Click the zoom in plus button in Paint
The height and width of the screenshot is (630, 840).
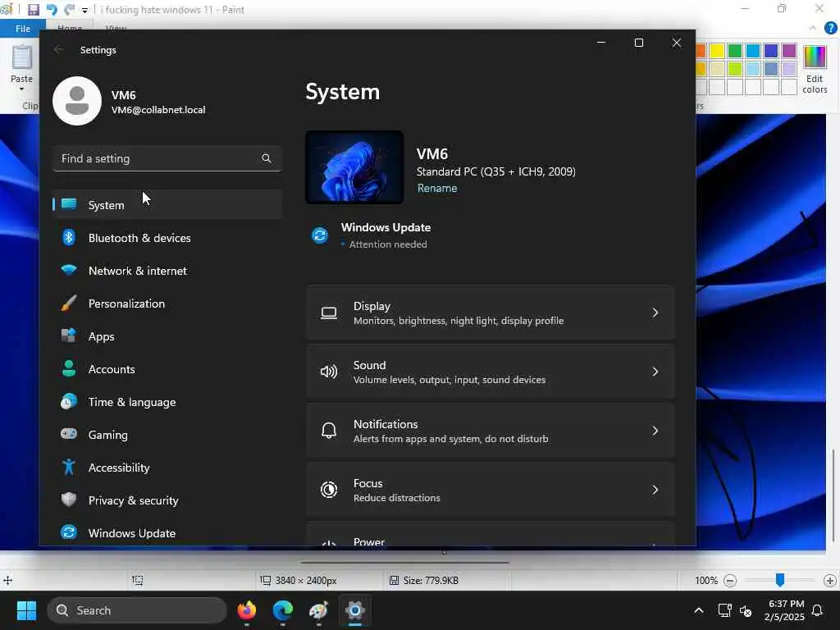(830, 580)
